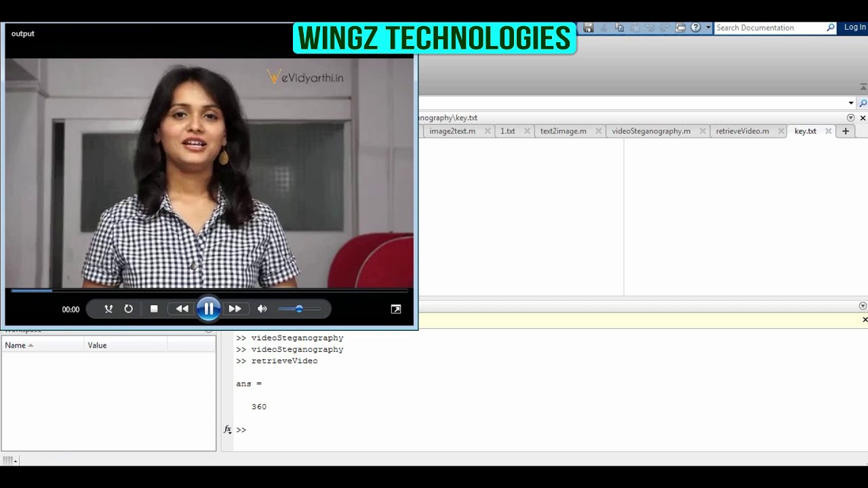Close the 1.txt tab

527,131
